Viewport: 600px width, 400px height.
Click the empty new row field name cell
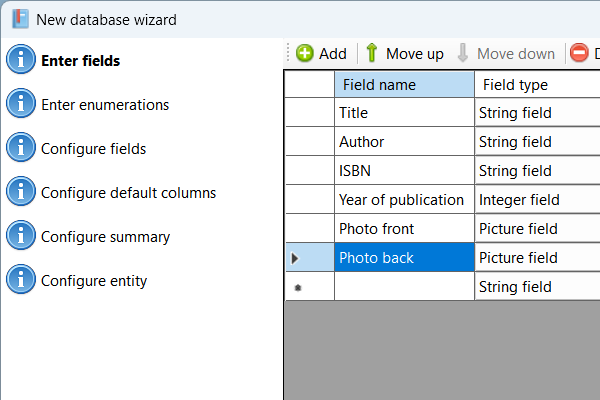404,287
